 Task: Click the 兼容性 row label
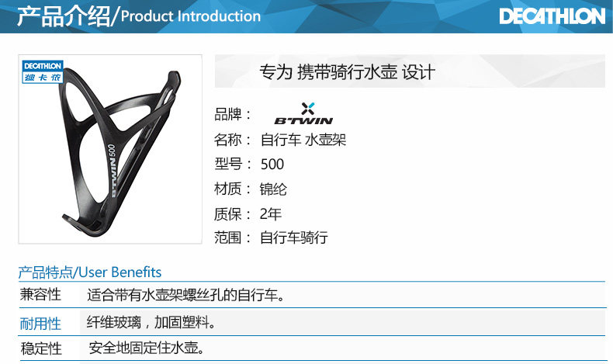[x=40, y=294]
